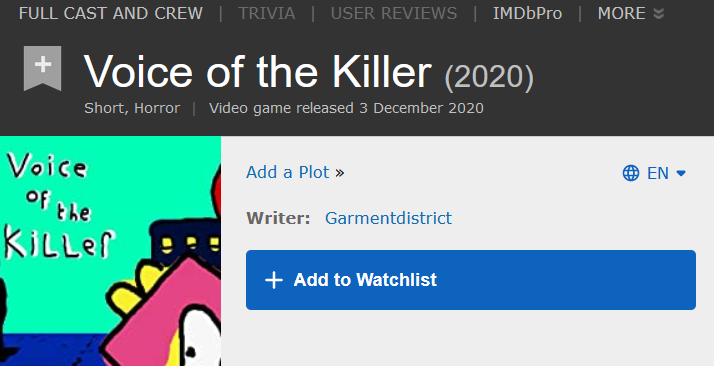Open FULL CAST AND CREW

[x=111, y=14]
